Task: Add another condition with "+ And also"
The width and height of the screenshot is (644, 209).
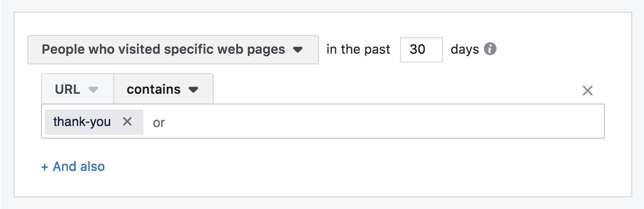Action: pos(73,167)
